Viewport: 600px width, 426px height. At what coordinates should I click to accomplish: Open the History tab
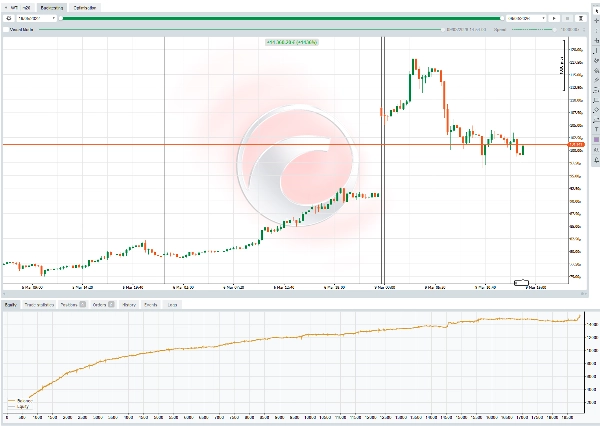[x=129, y=305]
